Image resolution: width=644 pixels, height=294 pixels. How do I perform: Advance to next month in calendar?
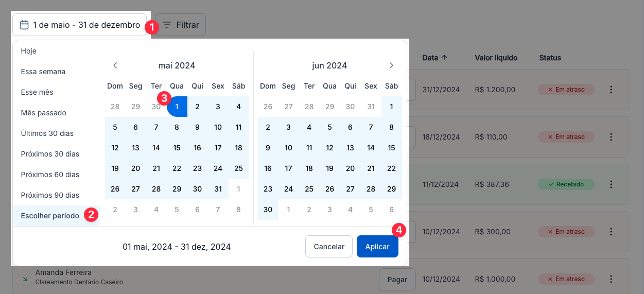(x=391, y=65)
